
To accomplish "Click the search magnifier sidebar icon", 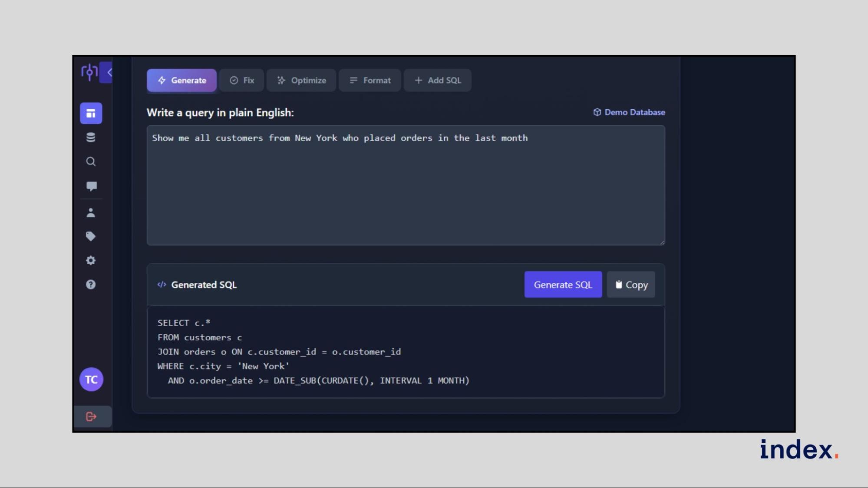I will coord(91,162).
